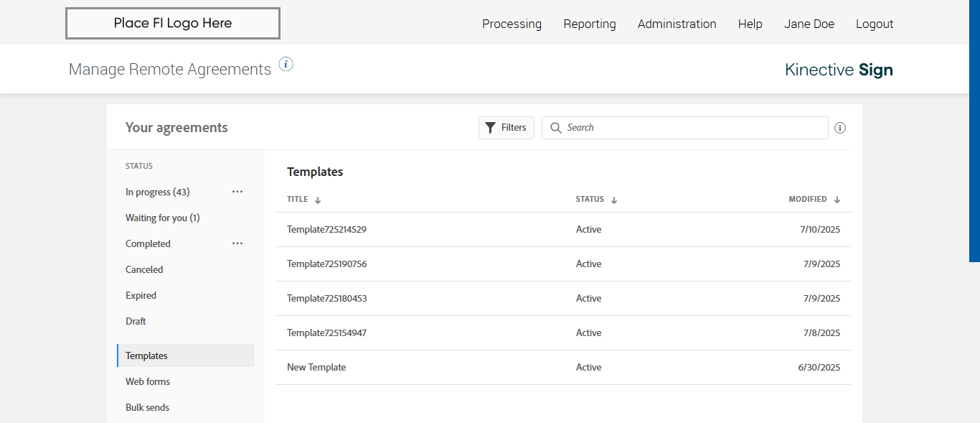Open the Reporting menu
The height and width of the screenshot is (423, 980).
[x=590, y=24]
